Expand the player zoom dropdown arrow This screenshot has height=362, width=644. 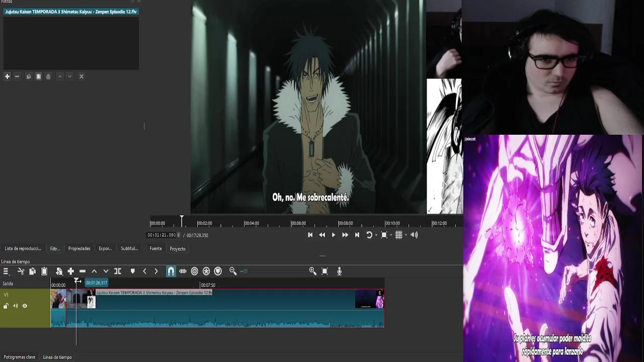point(391,235)
